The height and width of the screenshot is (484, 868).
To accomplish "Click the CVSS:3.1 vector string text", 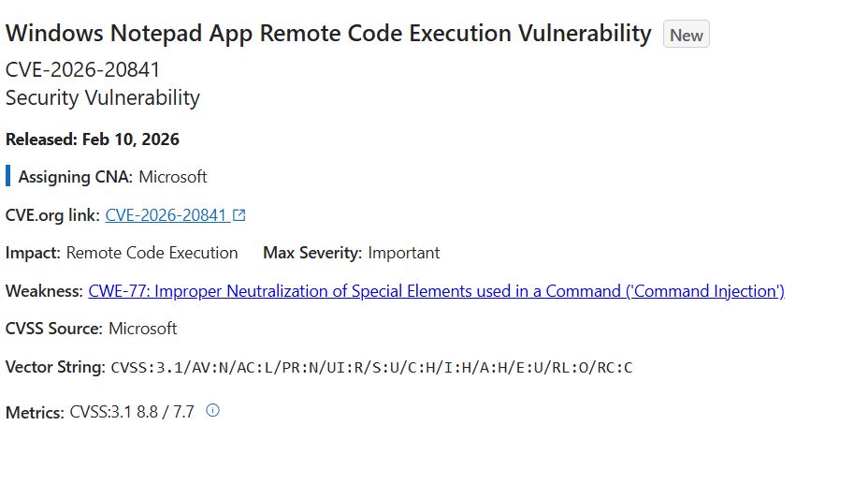I will (371, 367).
